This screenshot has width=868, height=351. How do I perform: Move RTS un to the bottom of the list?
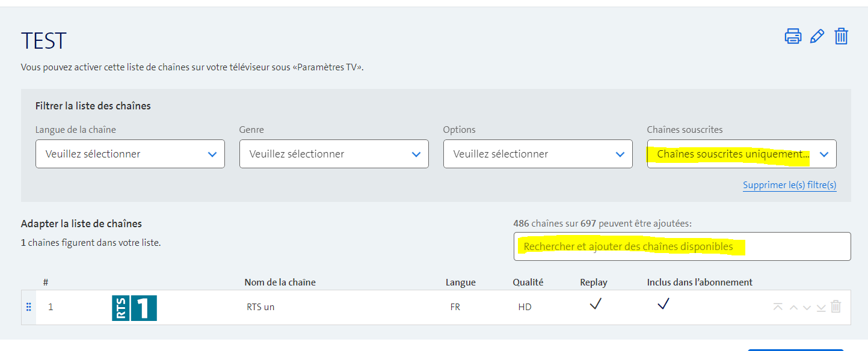point(821,307)
